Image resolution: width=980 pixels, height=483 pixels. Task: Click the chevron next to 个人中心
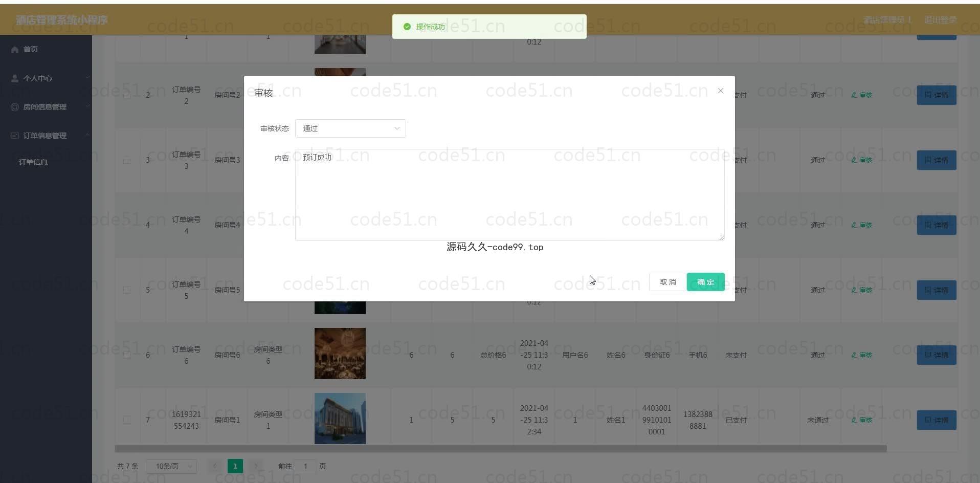[x=87, y=78]
